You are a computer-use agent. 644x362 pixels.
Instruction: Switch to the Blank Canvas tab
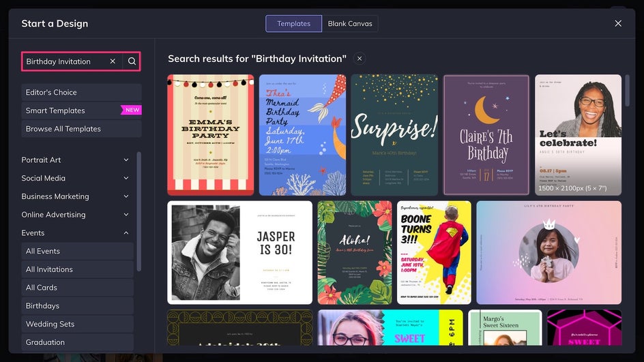coord(350,23)
